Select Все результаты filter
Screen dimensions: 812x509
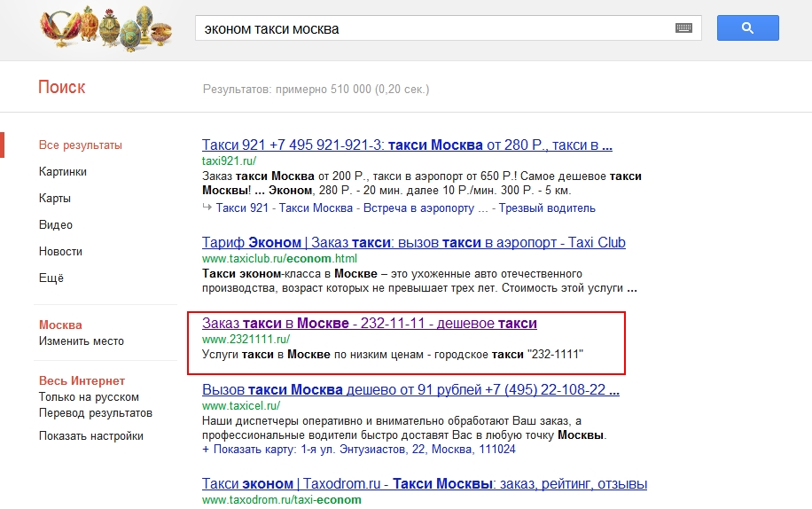[x=81, y=145]
